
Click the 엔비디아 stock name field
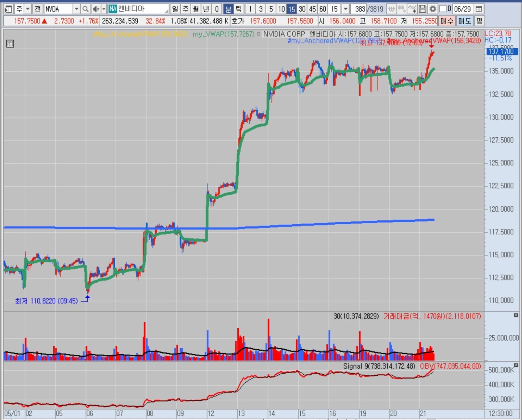(139, 9)
